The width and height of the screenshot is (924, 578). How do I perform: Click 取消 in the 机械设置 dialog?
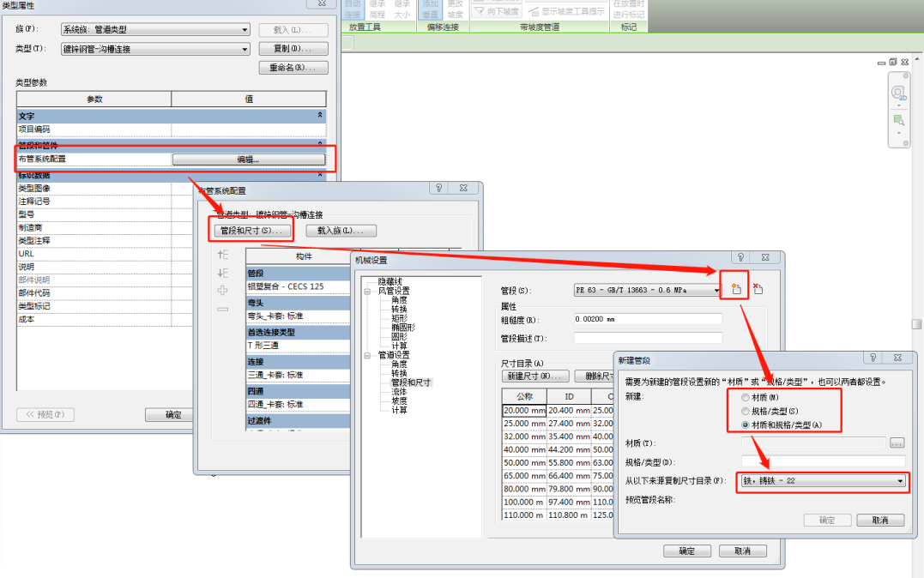pos(742,551)
